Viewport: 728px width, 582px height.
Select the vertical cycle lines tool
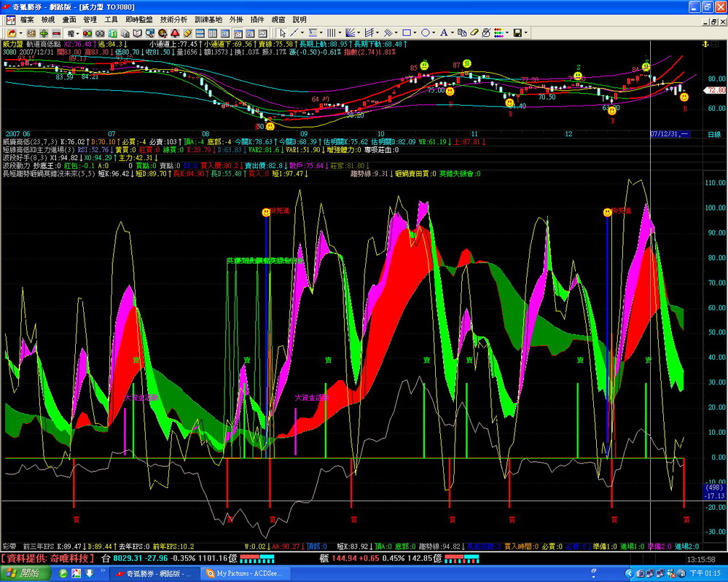[x=331, y=33]
